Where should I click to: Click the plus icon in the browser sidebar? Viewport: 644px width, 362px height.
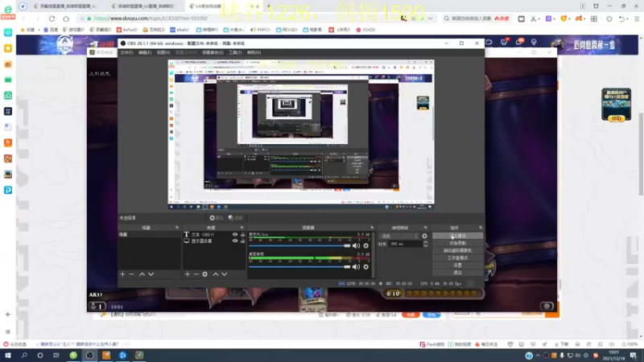tap(7, 315)
